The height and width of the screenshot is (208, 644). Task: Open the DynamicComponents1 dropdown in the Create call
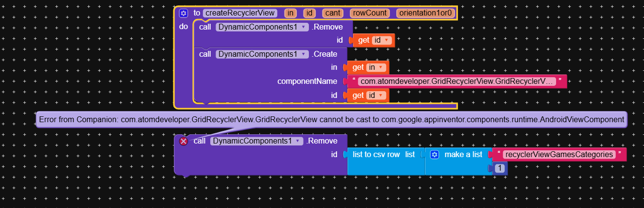tap(304, 54)
